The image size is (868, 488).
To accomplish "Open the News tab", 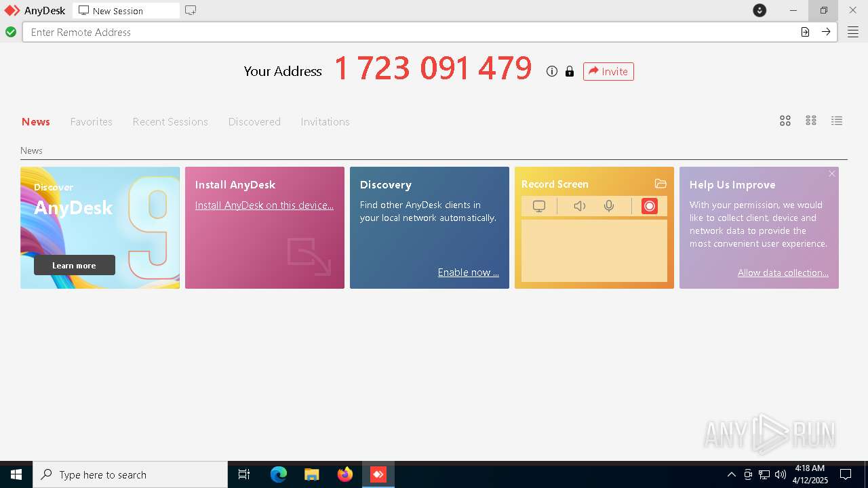I will [36, 122].
